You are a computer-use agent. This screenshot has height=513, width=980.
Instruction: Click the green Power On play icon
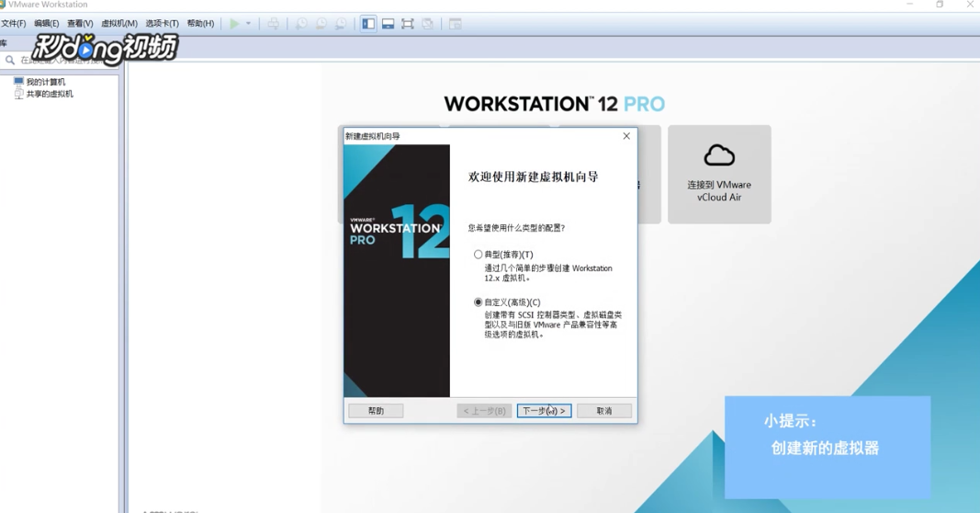click(234, 24)
